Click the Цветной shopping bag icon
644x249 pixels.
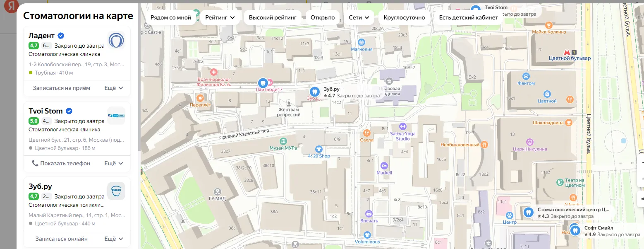click(x=547, y=94)
